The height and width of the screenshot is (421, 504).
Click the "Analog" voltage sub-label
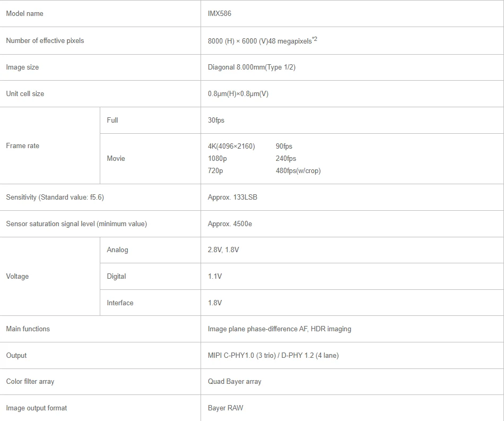[117, 250]
